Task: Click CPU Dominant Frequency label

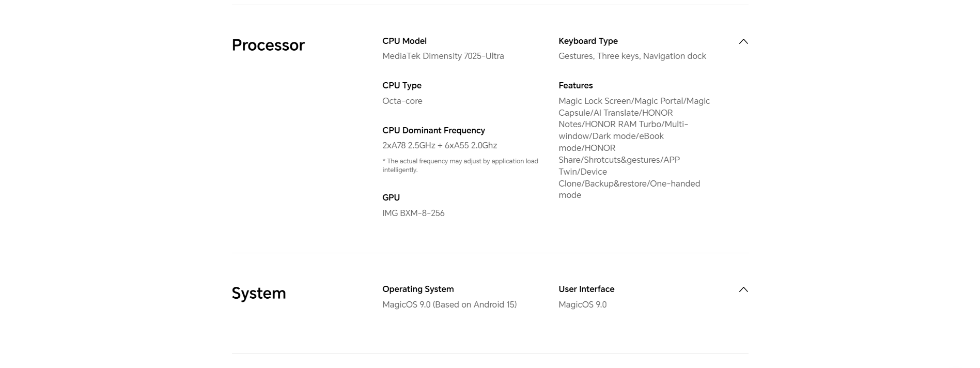Action: click(433, 130)
